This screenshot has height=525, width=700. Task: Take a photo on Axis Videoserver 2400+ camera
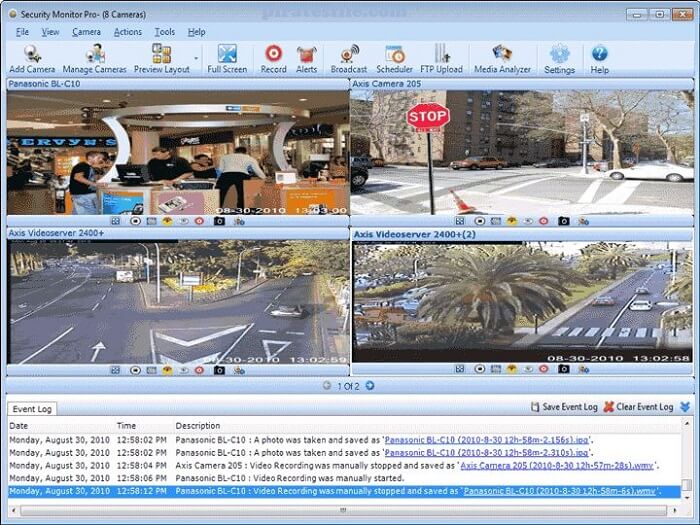click(x=219, y=370)
